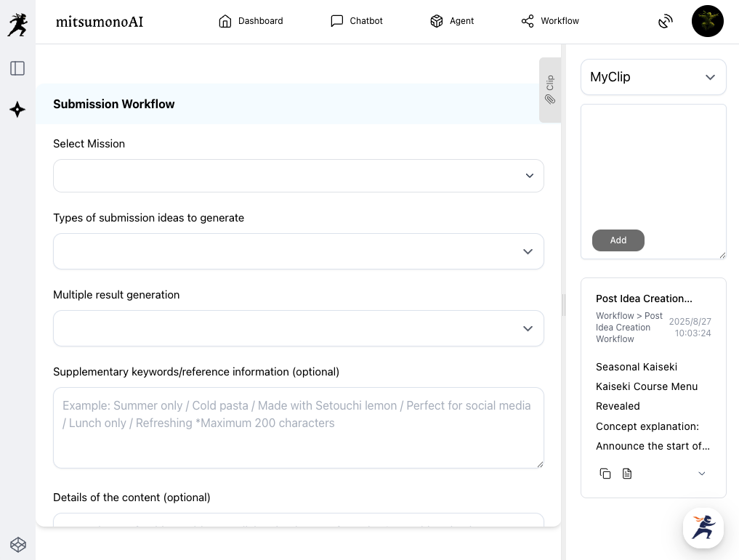Screen dimensions: 739x560
Task: Launch the floating ninja assistant button
Action: point(703,527)
